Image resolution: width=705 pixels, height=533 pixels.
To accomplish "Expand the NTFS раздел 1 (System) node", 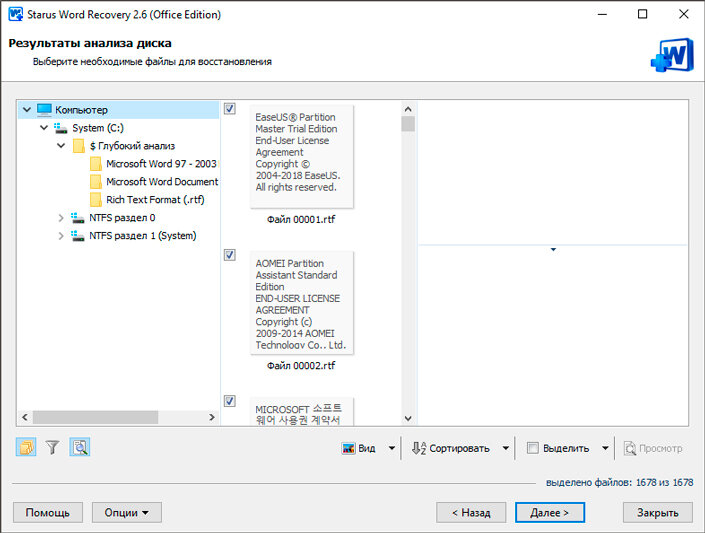I will pyautogui.click(x=61, y=236).
